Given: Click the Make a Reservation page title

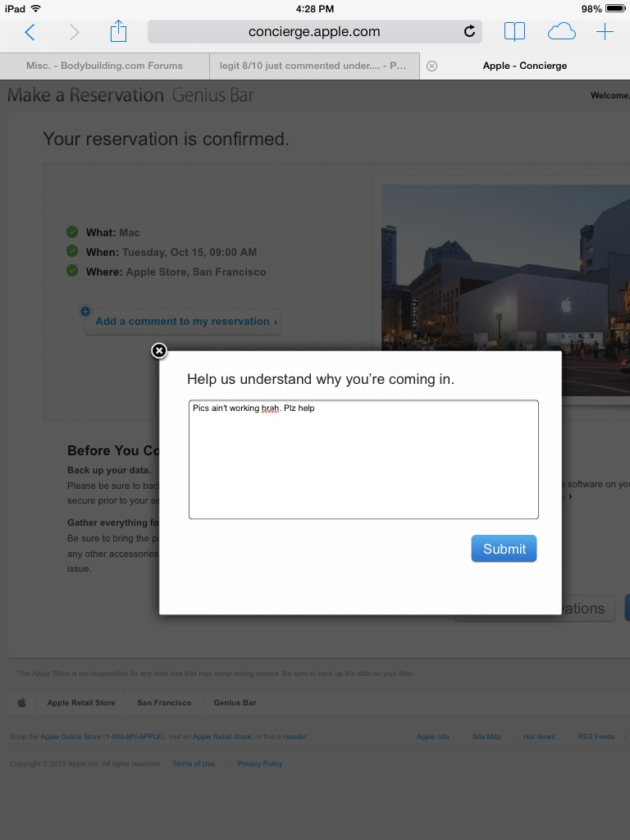Looking at the screenshot, I should (x=85, y=95).
